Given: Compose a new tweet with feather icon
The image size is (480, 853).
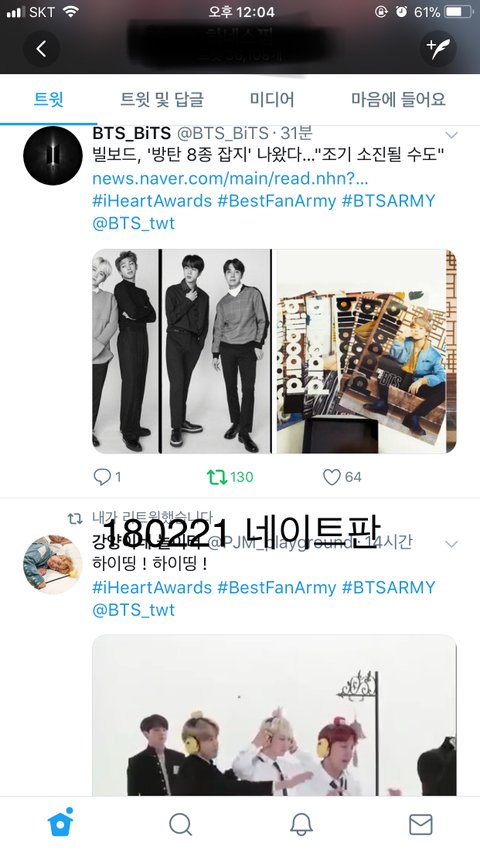Looking at the screenshot, I should pyautogui.click(x=438, y=49).
